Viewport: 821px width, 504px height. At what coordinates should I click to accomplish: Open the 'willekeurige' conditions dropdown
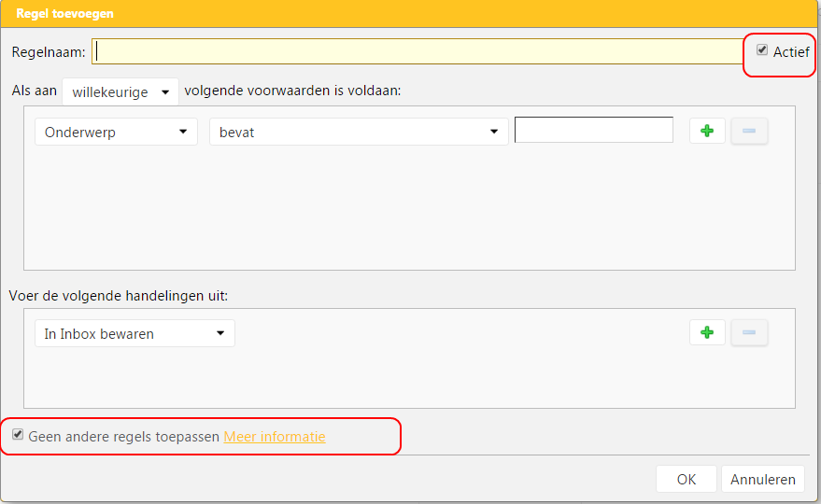[x=120, y=91]
